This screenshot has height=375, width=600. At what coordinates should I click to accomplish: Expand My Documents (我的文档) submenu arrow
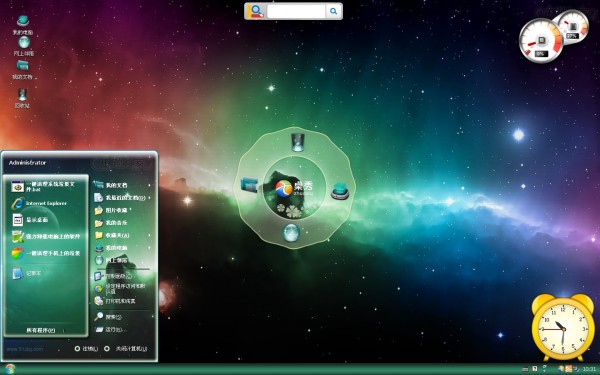click(x=149, y=185)
